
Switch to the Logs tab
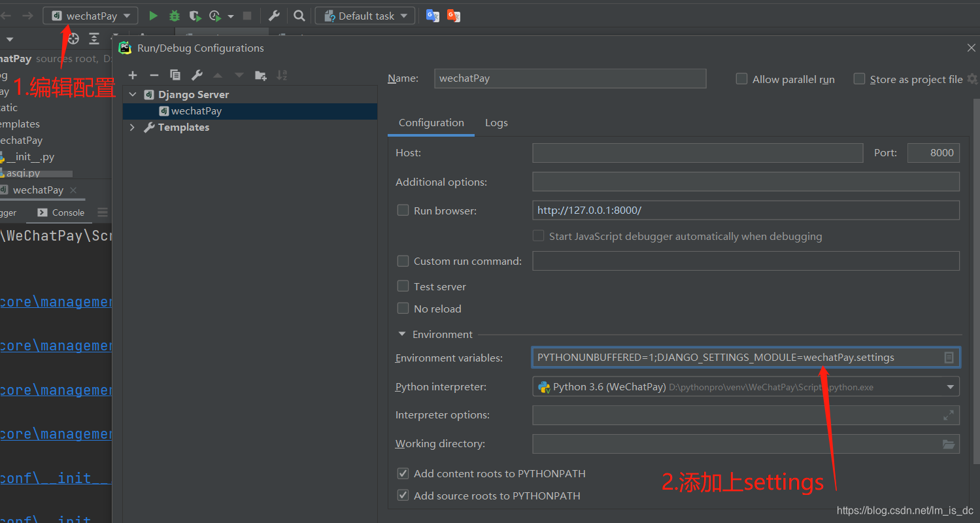click(x=496, y=123)
